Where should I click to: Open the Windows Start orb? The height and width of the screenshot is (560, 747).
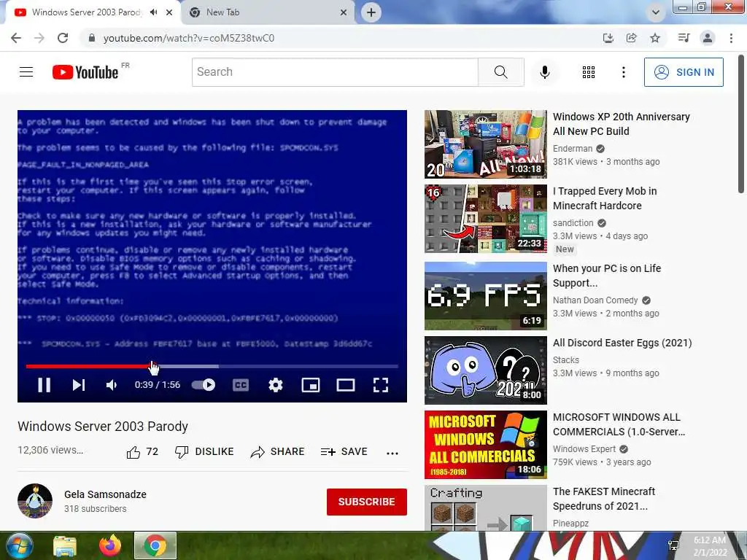click(x=18, y=545)
